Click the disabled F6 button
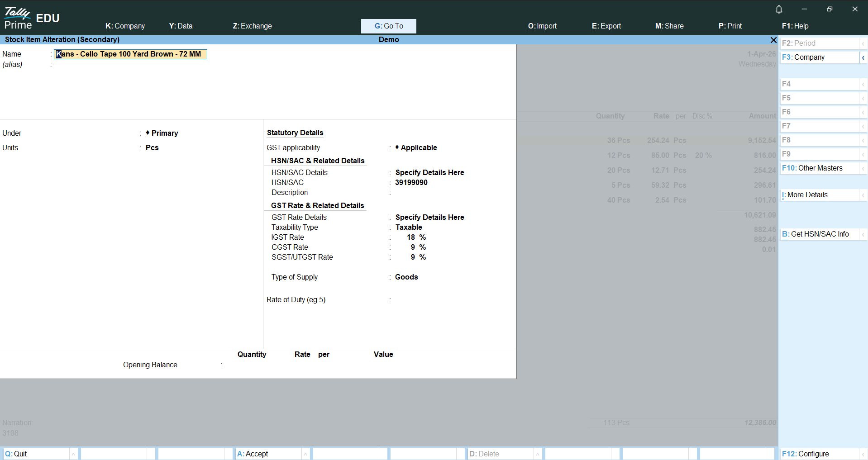868x460 pixels. point(820,112)
